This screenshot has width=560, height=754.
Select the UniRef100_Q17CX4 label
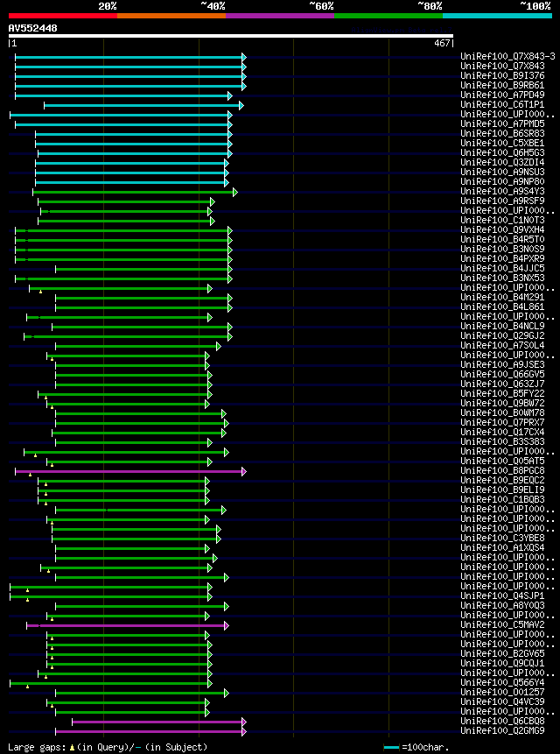503,432
